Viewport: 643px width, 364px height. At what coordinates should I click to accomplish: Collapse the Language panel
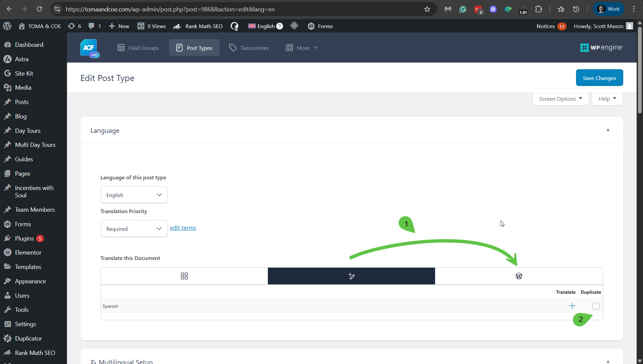[x=608, y=130]
